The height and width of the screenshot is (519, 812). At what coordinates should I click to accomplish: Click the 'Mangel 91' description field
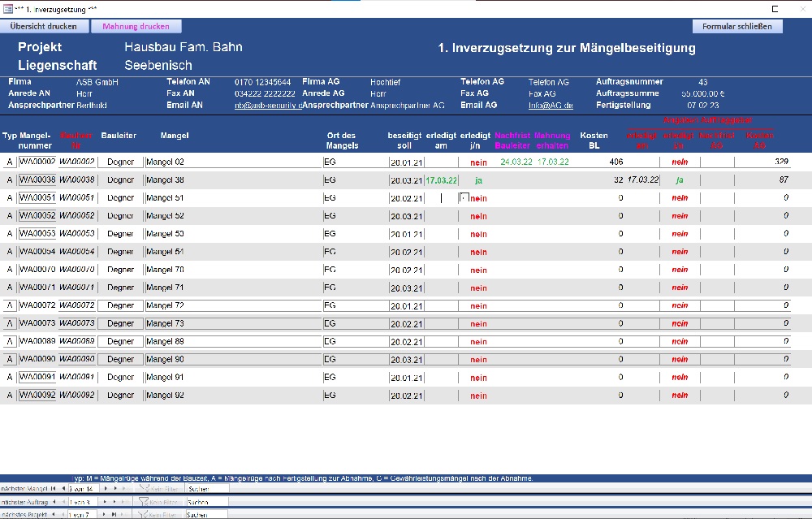[233, 377]
